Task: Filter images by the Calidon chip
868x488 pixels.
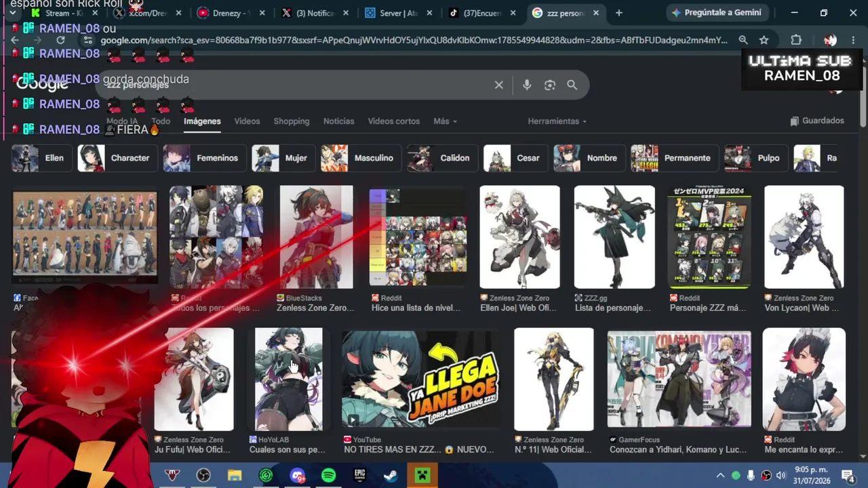Action: click(441, 158)
